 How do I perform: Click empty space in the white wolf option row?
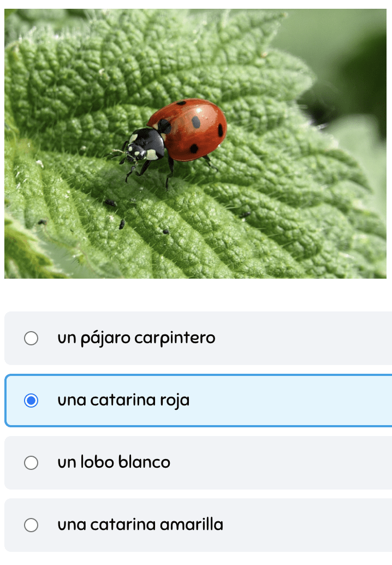point(281,463)
